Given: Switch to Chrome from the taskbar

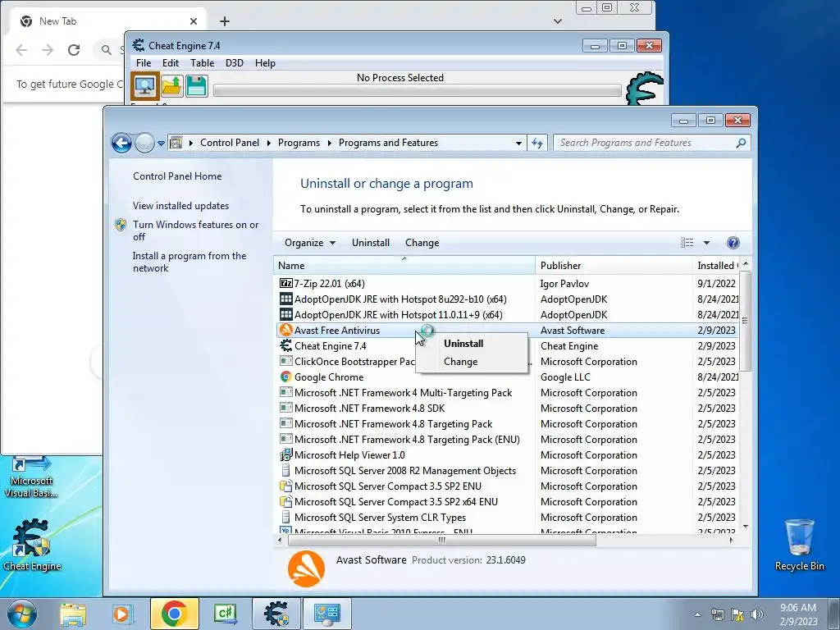Looking at the screenshot, I should coord(174,614).
